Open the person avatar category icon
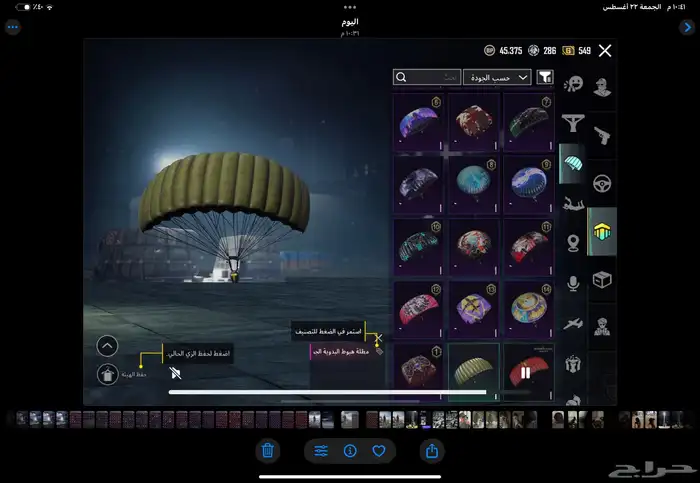700x483 pixels. point(602,327)
